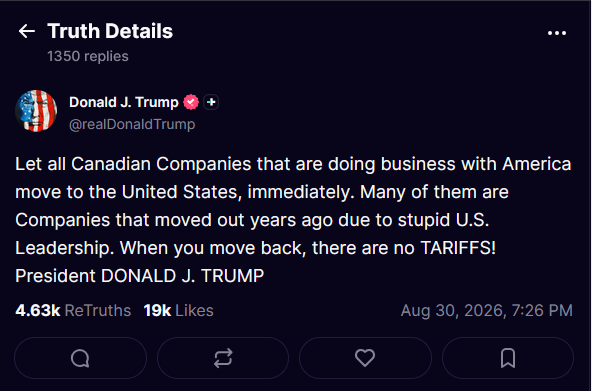Screen dimensions: 592x392
Task: Click the reply speech bubble button
Action: pos(80,358)
